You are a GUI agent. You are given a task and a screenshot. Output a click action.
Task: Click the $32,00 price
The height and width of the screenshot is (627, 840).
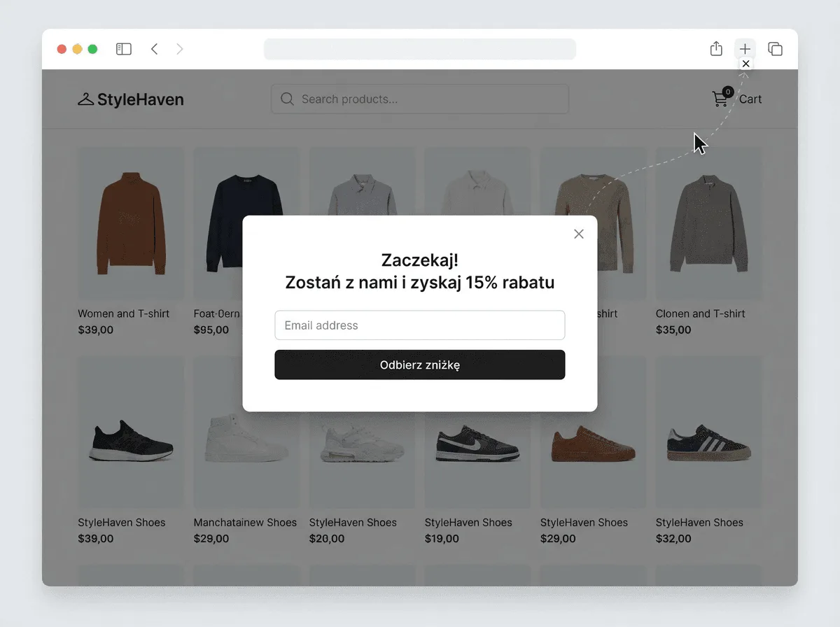tap(673, 539)
